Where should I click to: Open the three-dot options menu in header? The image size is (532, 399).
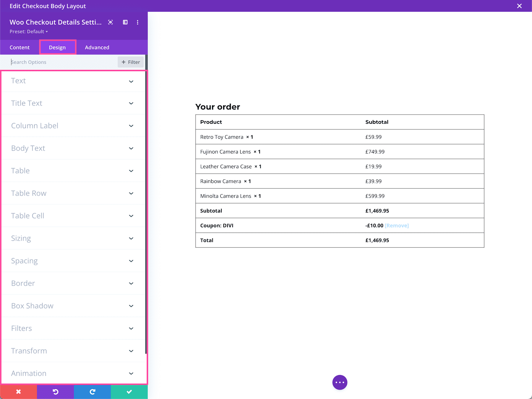click(x=137, y=22)
